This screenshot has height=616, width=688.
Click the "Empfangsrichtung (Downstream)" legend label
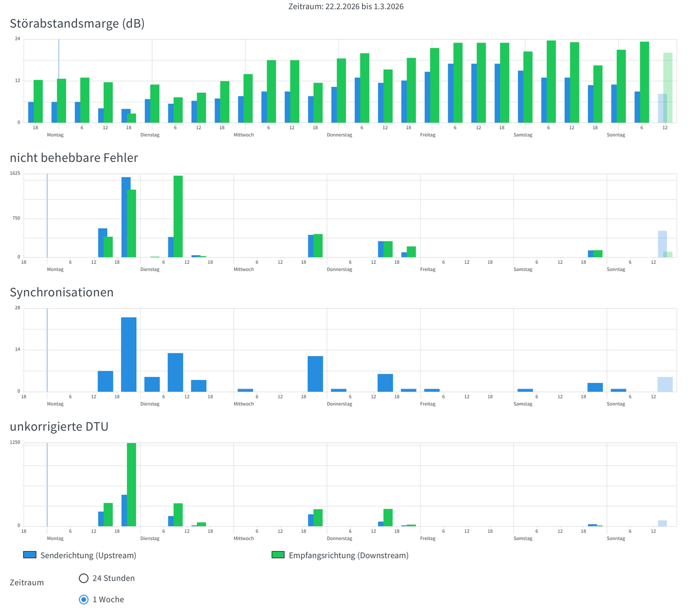tap(349, 555)
